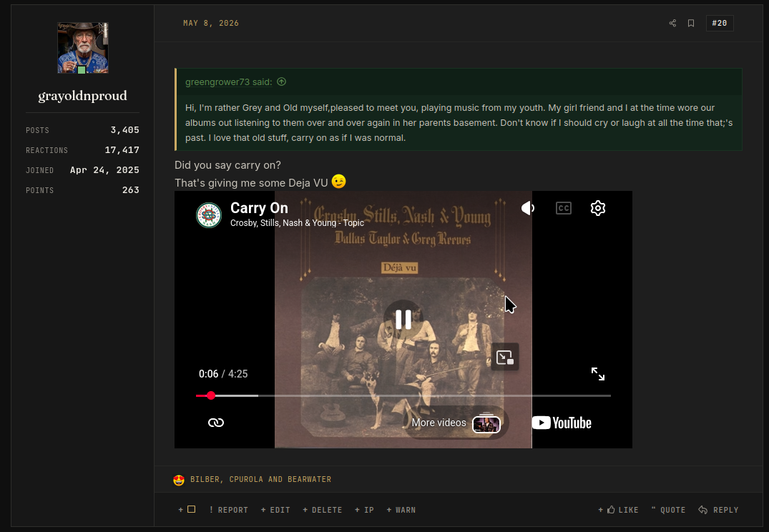Open the share icon for post #20

(x=672, y=23)
